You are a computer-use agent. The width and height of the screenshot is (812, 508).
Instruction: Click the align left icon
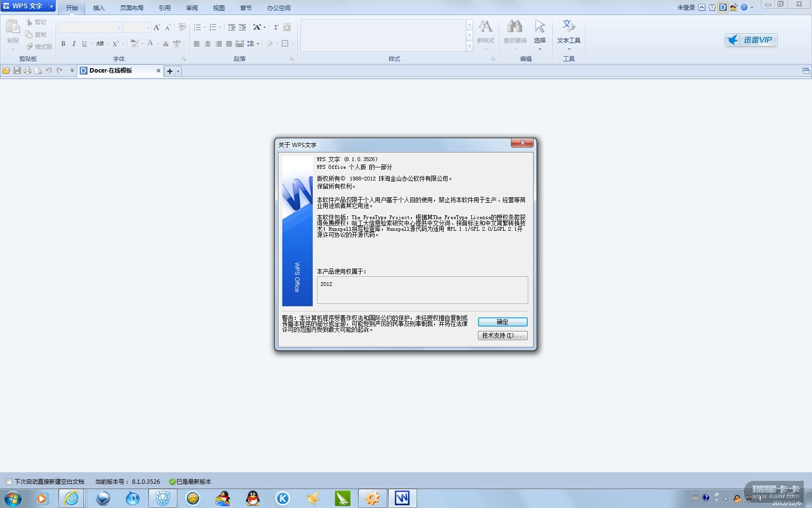[197, 44]
